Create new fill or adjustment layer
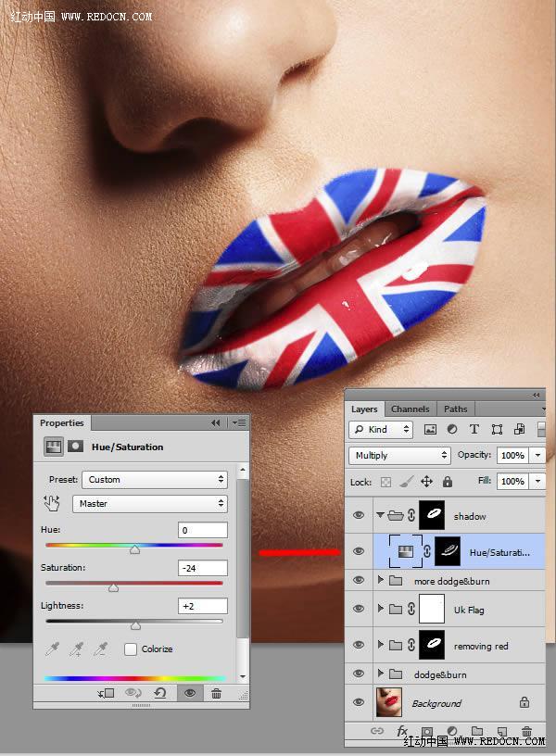Viewport: 556px width, 756px height. coord(452,731)
